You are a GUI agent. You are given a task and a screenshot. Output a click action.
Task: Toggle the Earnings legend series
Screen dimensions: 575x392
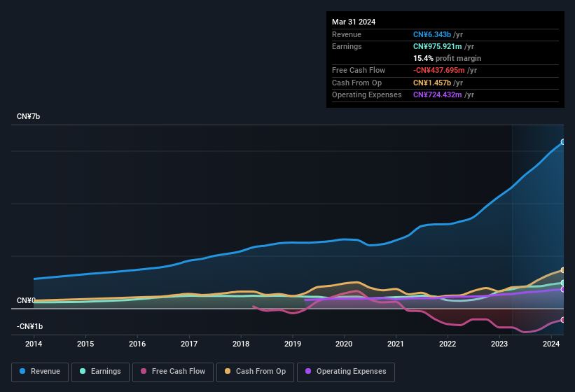click(x=100, y=372)
